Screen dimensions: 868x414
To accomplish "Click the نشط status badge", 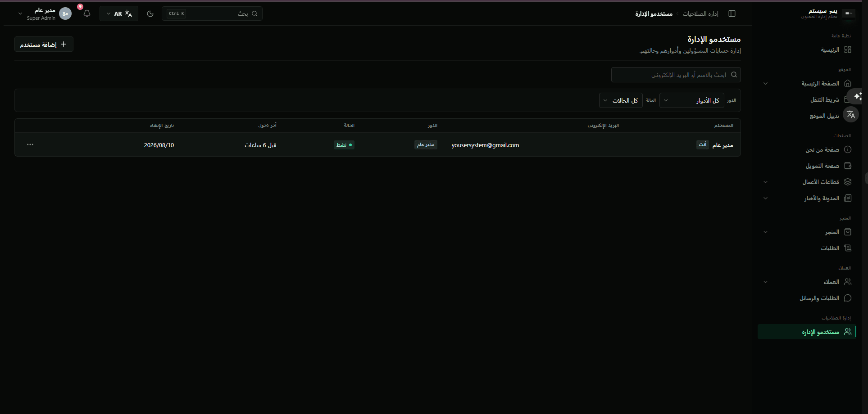I will pos(344,144).
